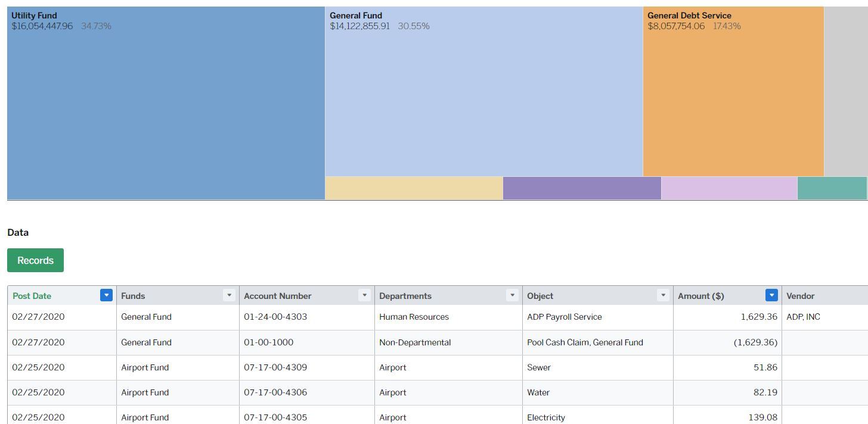Open the Amount column sort dropdown
This screenshot has width=868, height=424.
click(771, 295)
